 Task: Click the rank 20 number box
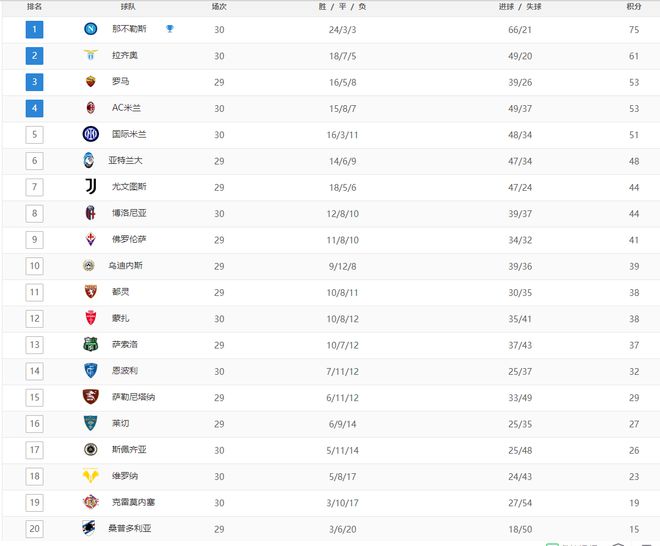(35, 528)
